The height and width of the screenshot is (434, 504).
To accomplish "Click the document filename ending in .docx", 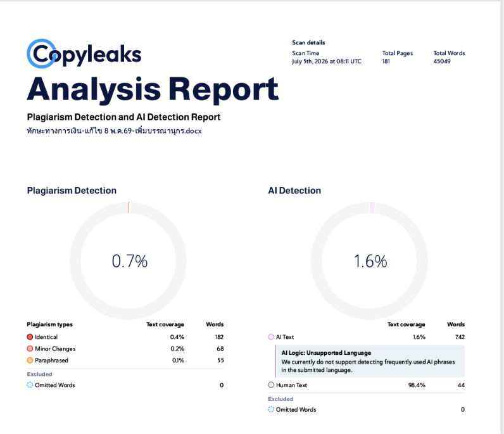I will click(114, 131).
